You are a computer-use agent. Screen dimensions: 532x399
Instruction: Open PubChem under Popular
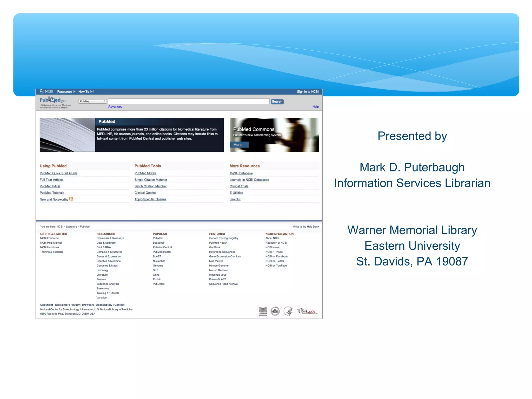[x=159, y=284]
